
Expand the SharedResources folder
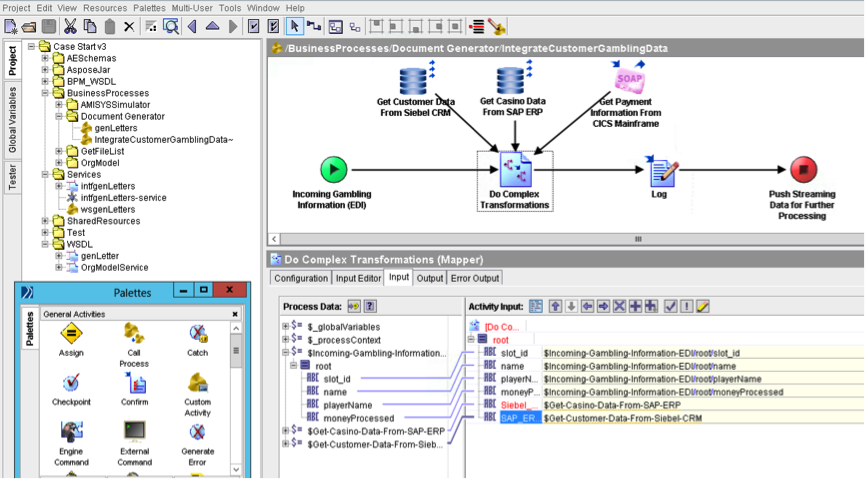[45, 221]
